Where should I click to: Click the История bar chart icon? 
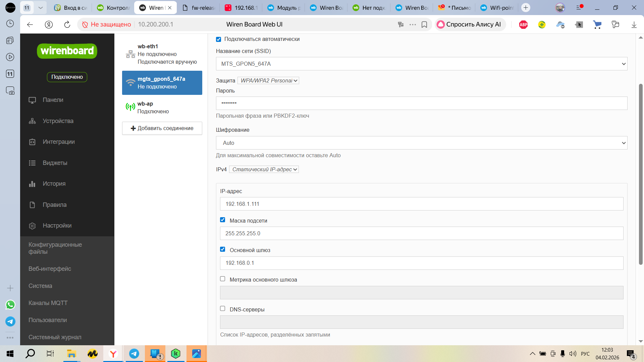32,184
